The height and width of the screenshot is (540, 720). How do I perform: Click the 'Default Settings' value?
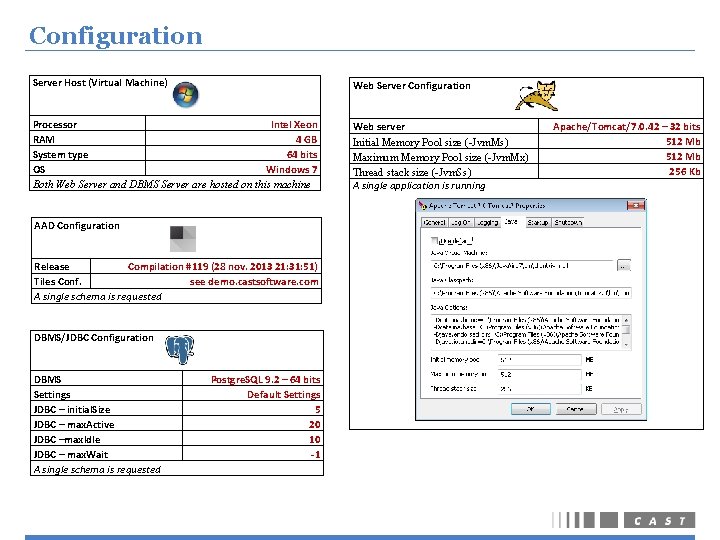[x=284, y=394]
